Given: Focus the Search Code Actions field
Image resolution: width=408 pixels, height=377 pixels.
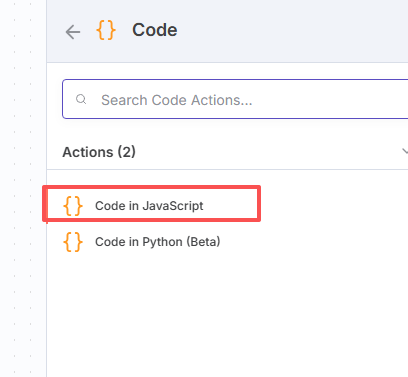Looking at the screenshot, I should tap(235, 99).
